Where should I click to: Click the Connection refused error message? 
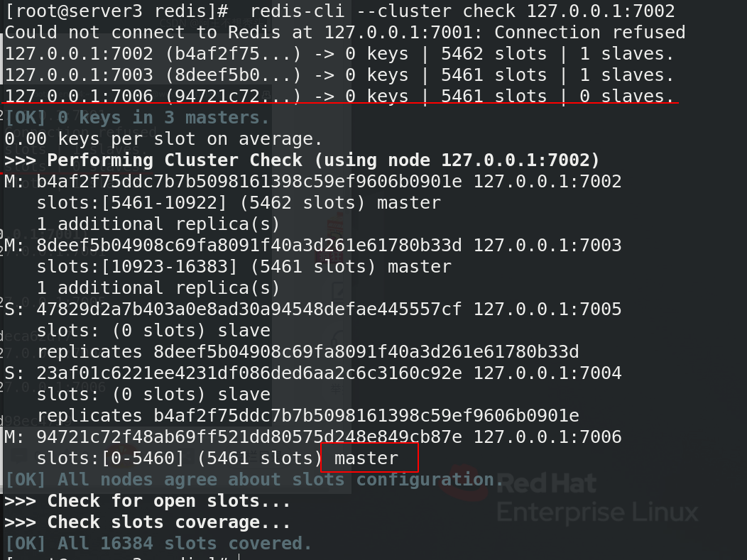[345, 33]
